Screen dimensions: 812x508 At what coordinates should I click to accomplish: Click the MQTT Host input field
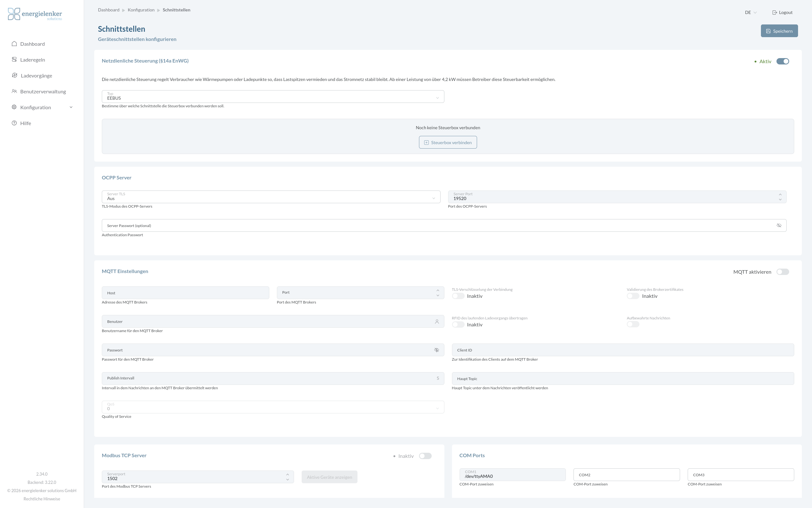tap(185, 293)
